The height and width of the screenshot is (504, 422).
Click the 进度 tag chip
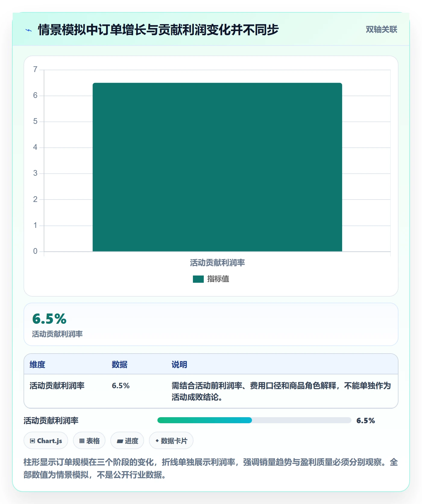click(x=127, y=441)
